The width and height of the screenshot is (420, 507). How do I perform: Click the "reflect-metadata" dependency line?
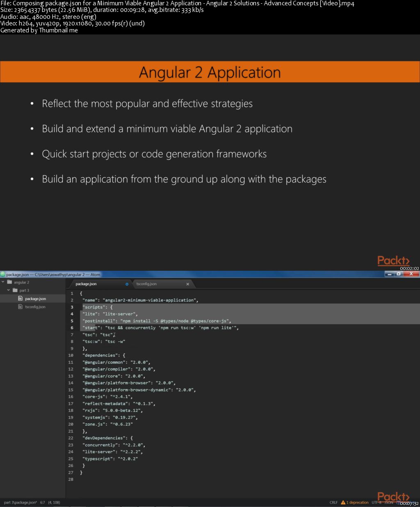coord(119,404)
